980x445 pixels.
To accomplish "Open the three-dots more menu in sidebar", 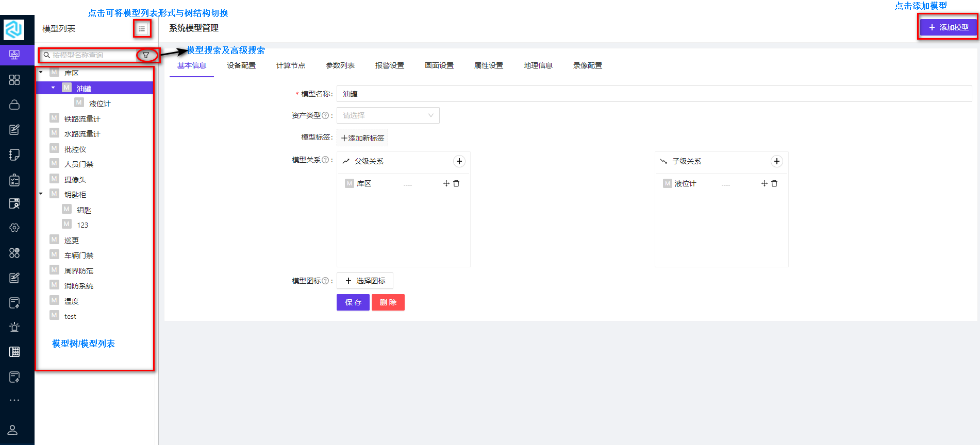I will 14,400.
